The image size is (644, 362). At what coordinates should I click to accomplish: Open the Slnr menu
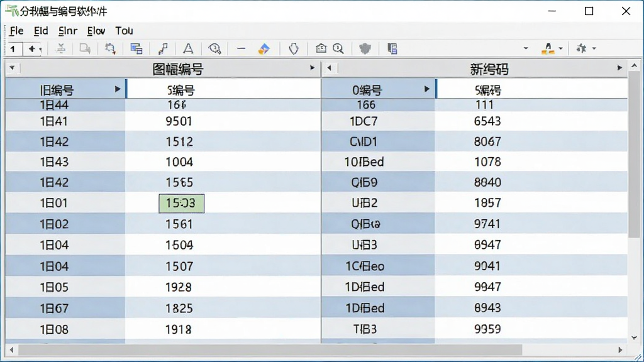tap(68, 31)
